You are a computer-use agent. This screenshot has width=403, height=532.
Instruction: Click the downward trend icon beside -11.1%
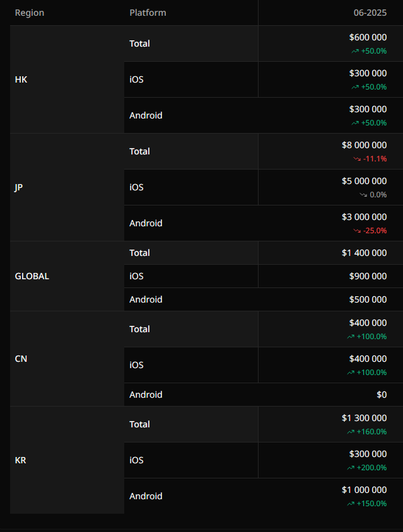point(357,159)
